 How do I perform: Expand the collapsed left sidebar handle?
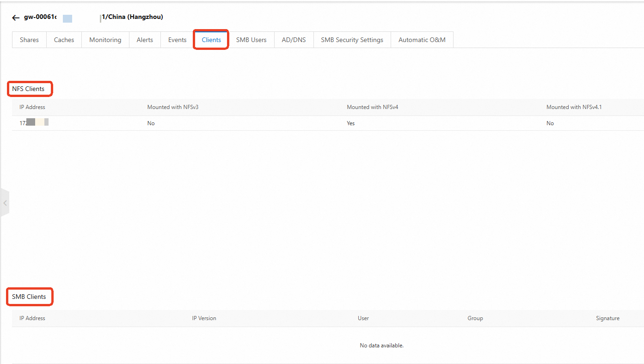5,203
